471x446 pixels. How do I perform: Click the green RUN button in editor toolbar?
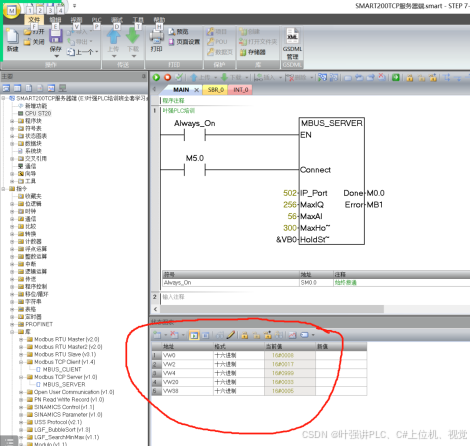(x=156, y=78)
